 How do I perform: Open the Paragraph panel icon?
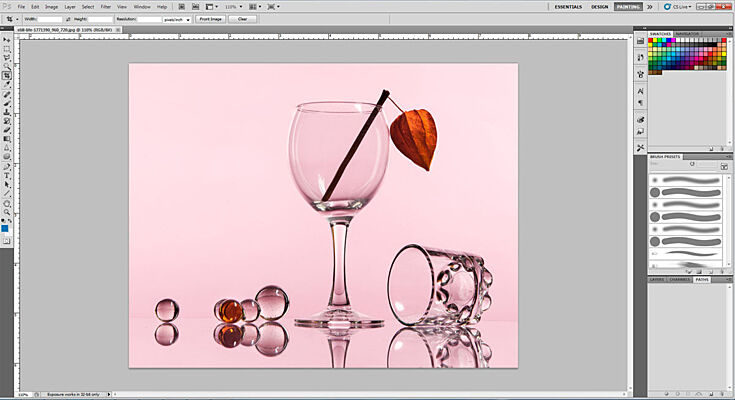640,102
